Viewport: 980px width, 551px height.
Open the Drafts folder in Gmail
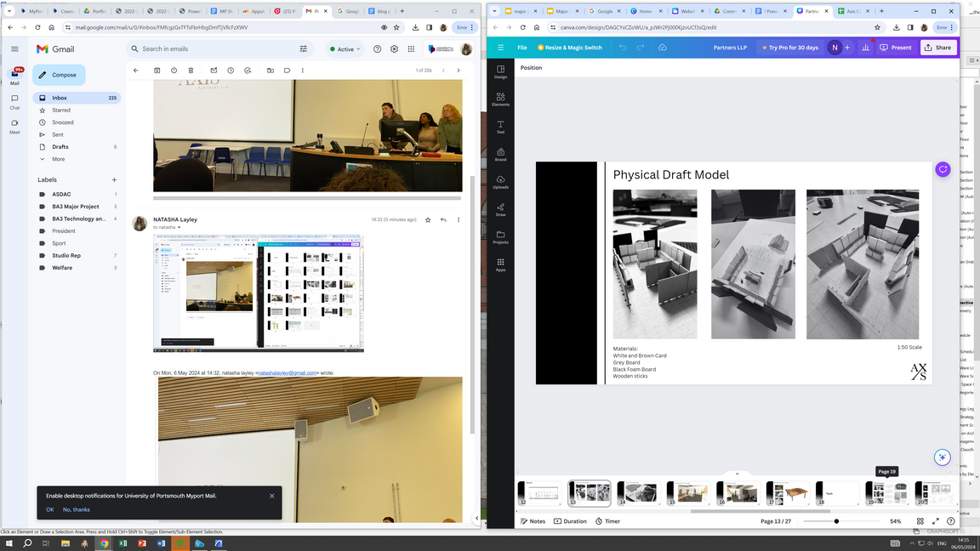[x=60, y=147]
